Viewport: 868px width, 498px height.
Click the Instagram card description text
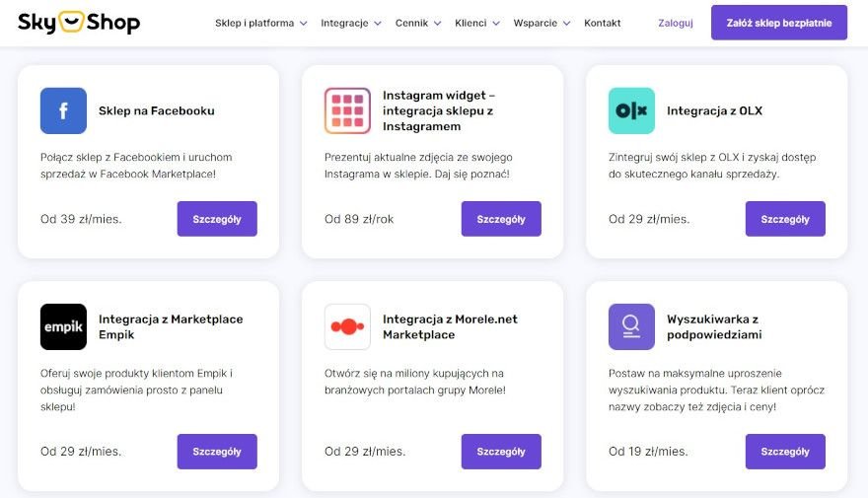coord(418,166)
